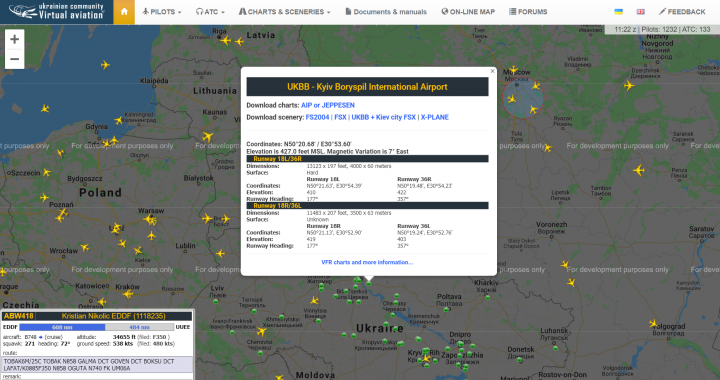
Task: Switch language with the UK flag
Action: (641, 12)
